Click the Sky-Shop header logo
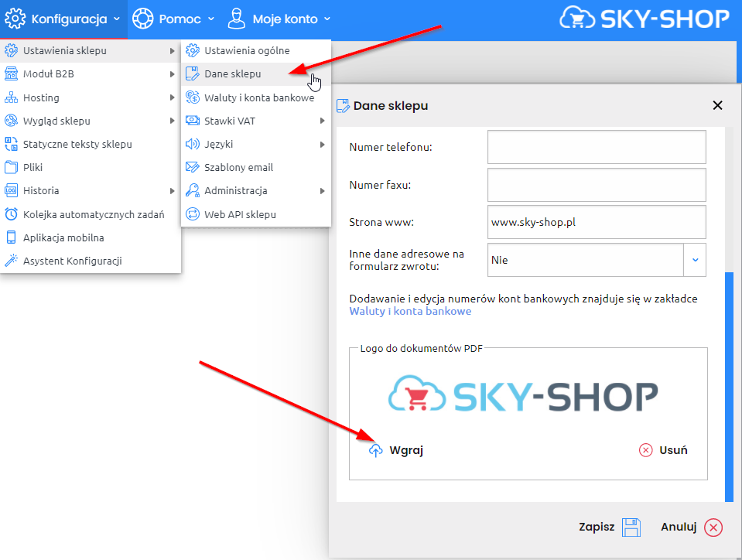This screenshot has width=742, height=560. [x=644, y=19]
